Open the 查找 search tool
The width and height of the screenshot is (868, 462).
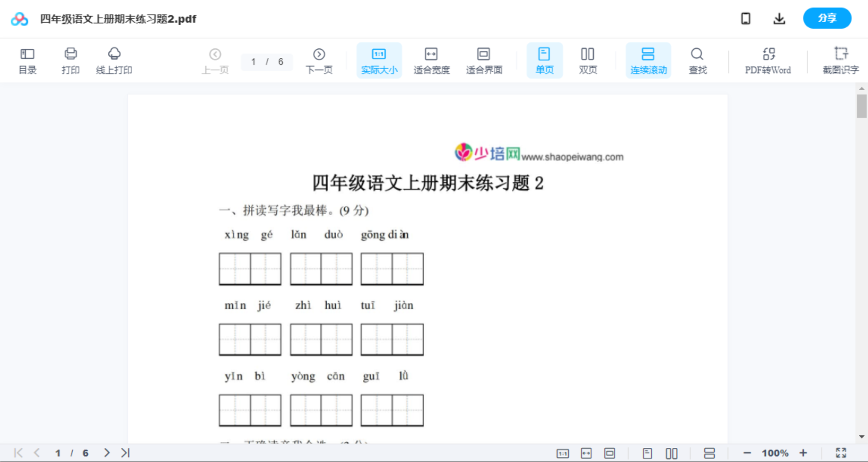[x=697, y=60]
